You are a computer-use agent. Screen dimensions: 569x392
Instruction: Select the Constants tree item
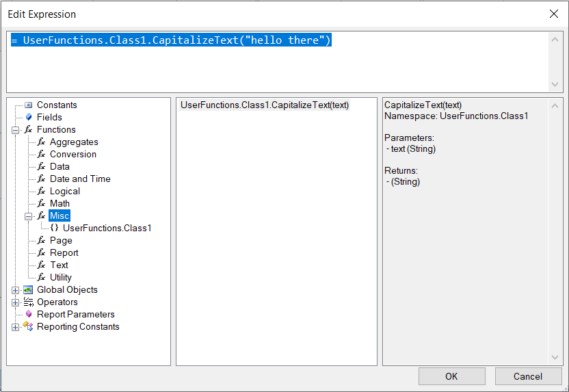tap(57, 105)
